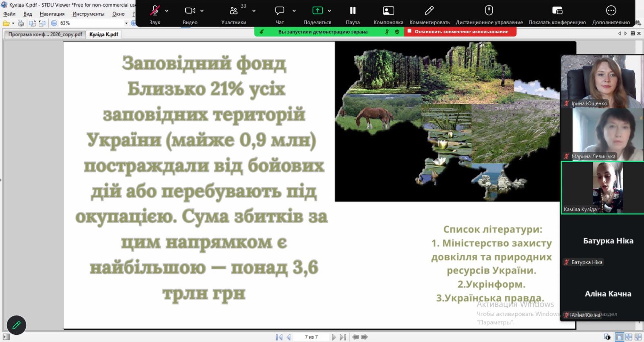Turn on the Видео camera

pyautogui.click(x=190, y=11)
